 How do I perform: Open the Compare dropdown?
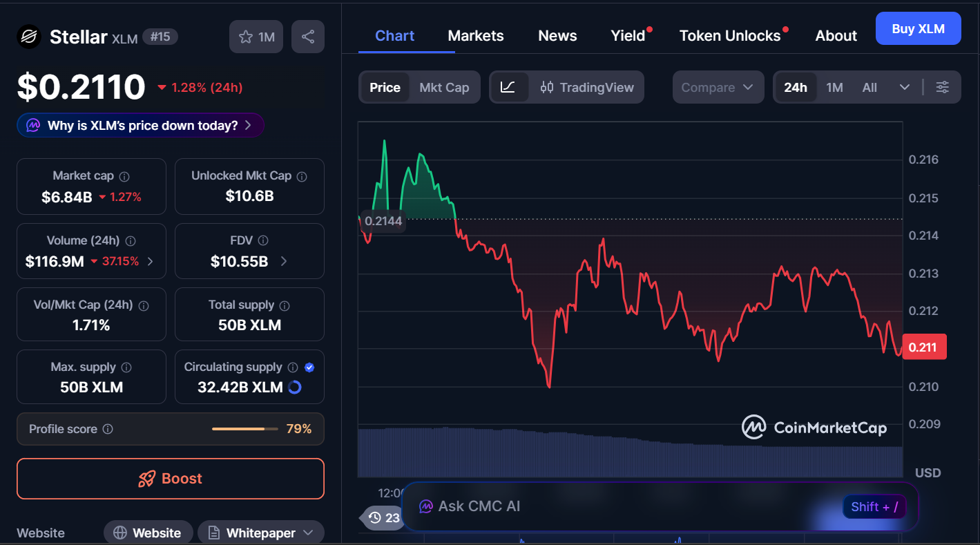click(x=718, y=87)
